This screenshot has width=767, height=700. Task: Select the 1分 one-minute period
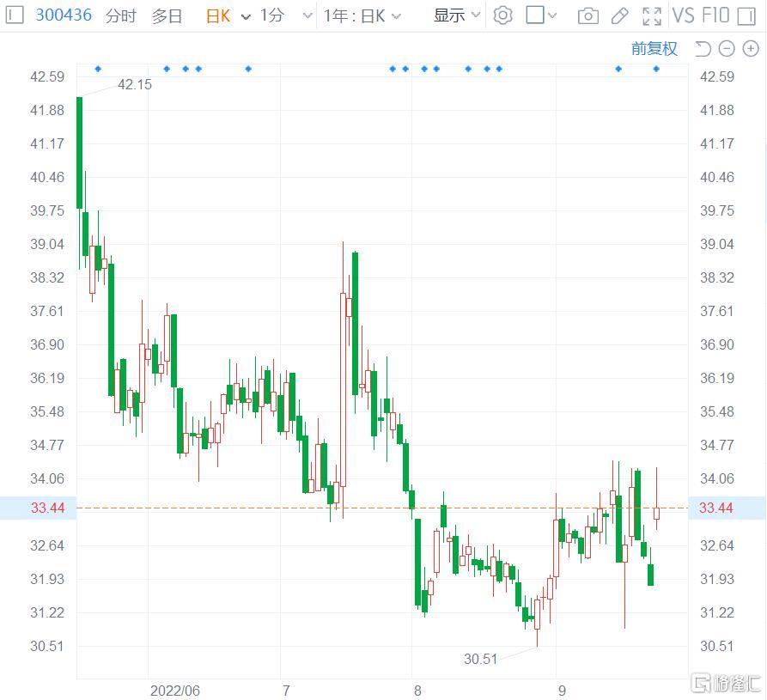point(271,15)
